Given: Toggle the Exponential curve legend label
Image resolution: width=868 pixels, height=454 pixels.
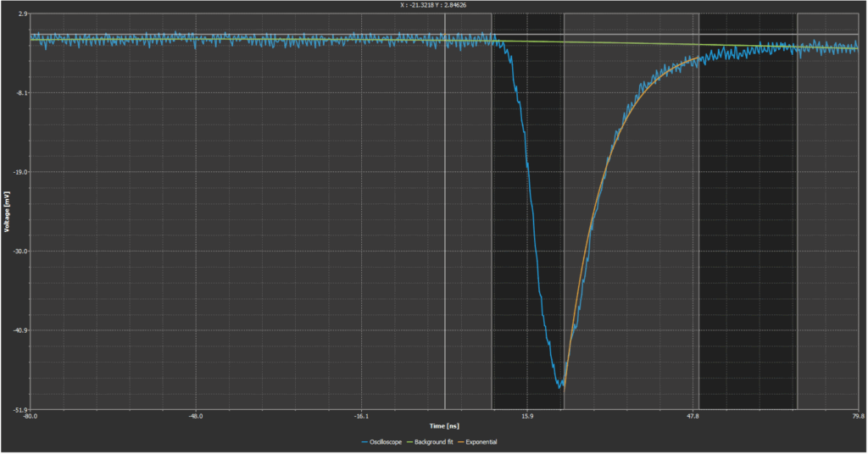Looking at the screenshot, I should pyautogui.click(x=481, y=442).
